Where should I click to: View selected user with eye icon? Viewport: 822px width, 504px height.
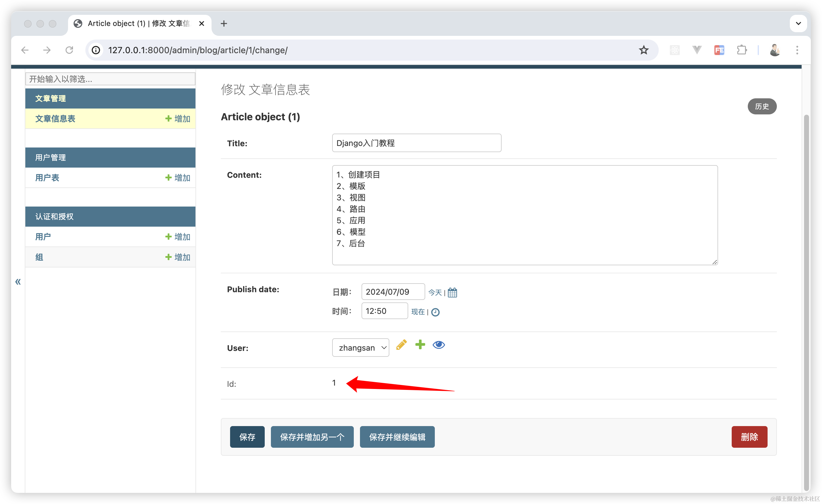click(x=439, y=344)
